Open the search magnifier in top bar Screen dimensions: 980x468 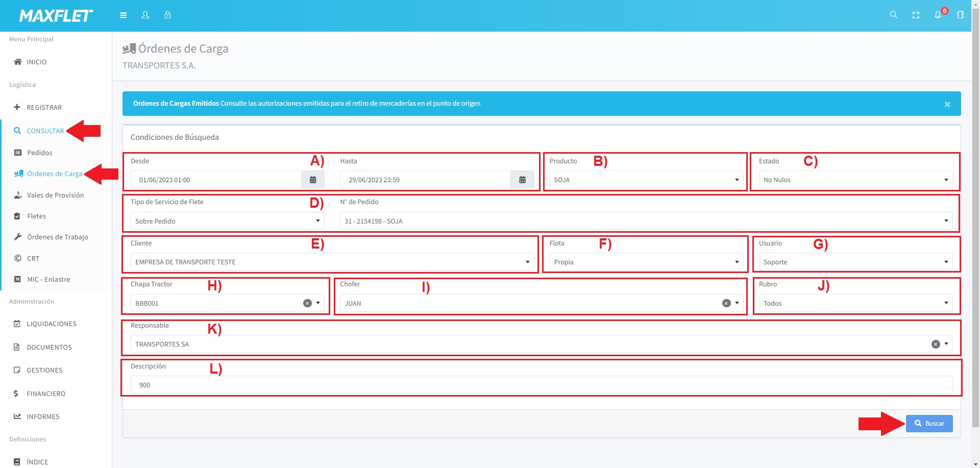[x=893, y=15]
